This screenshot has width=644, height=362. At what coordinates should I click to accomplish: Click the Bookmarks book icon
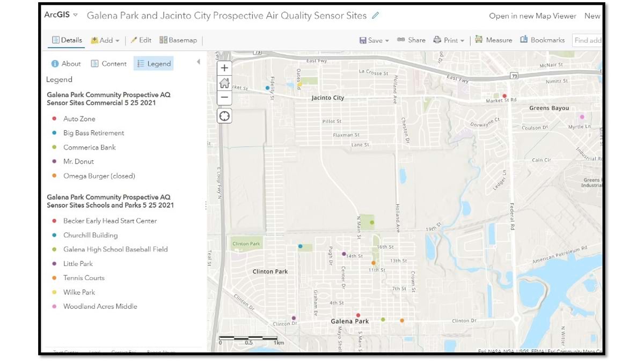pyautogui.click(x=524, y=40)
